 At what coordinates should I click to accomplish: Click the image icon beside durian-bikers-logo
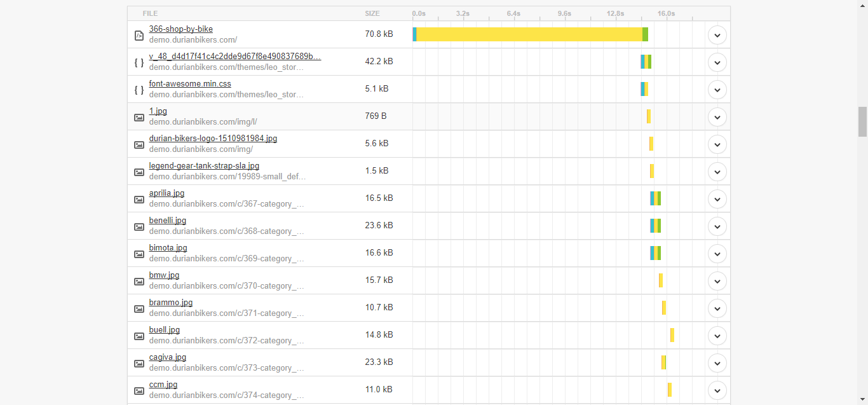[139, 145]
